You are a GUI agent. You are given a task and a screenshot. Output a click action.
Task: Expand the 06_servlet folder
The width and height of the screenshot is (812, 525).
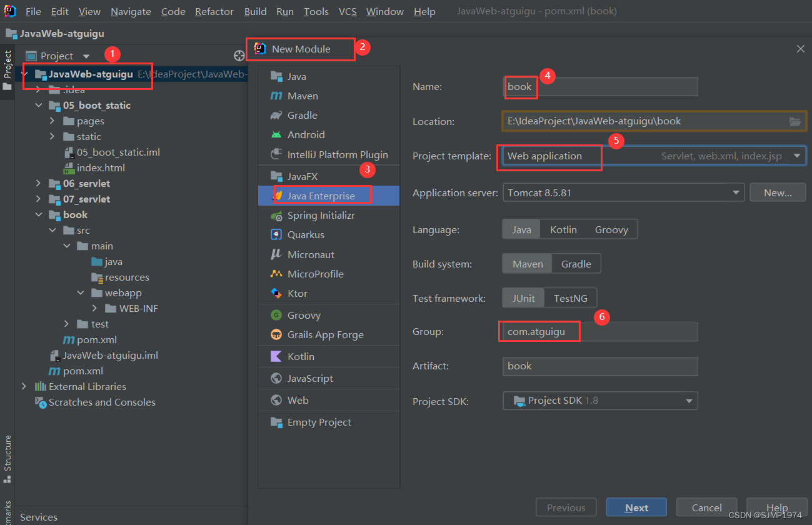pyautogui.click(x=39, y=183)
